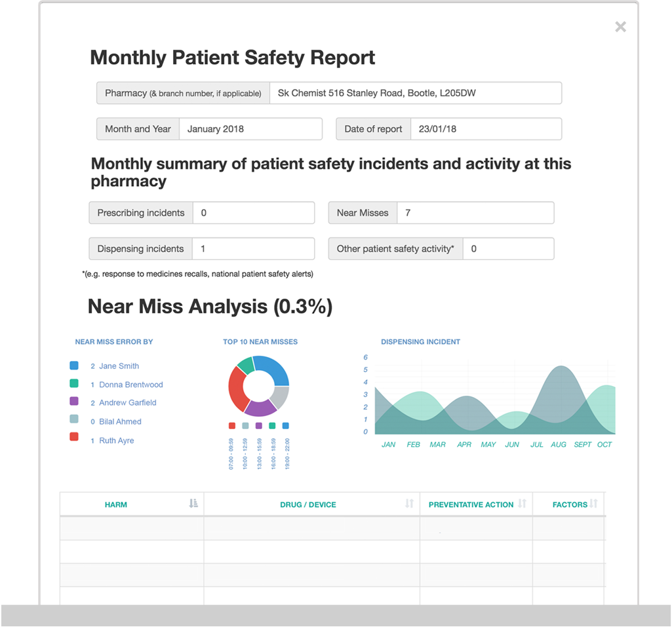Sort the PREVENTATIVE ACTION column

523,504
